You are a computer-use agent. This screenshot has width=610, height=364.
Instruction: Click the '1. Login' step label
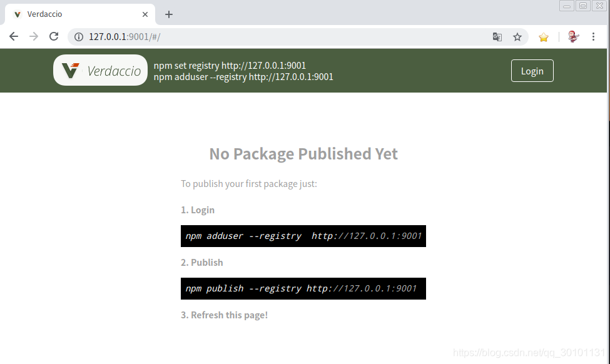point(198,210)
